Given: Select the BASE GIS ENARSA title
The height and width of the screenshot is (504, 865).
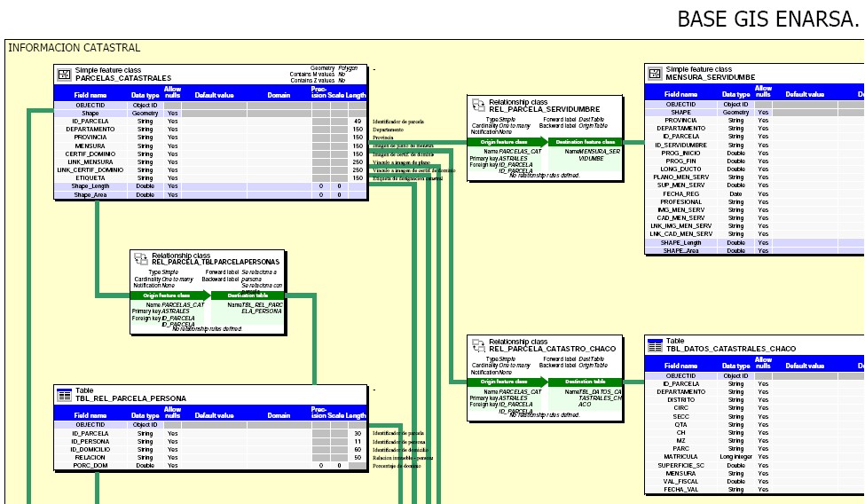Looking at the screenshot, I should pyautogui.click(x=767, y=20).
